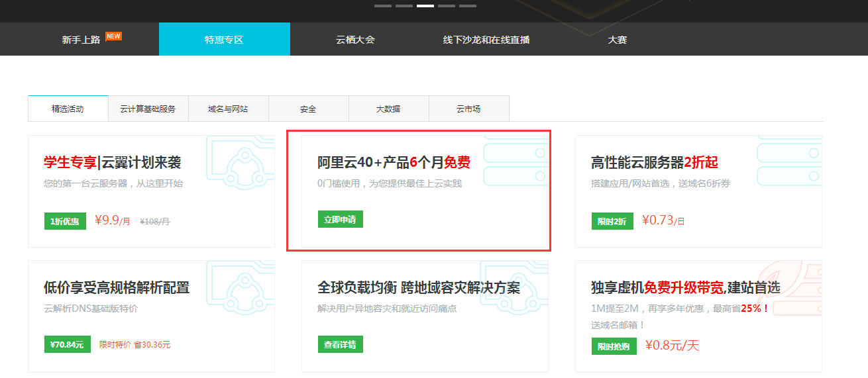868x378 pixels.
Task: Switch to 域名与网站 tab
Action: click(x=228, y=109)
